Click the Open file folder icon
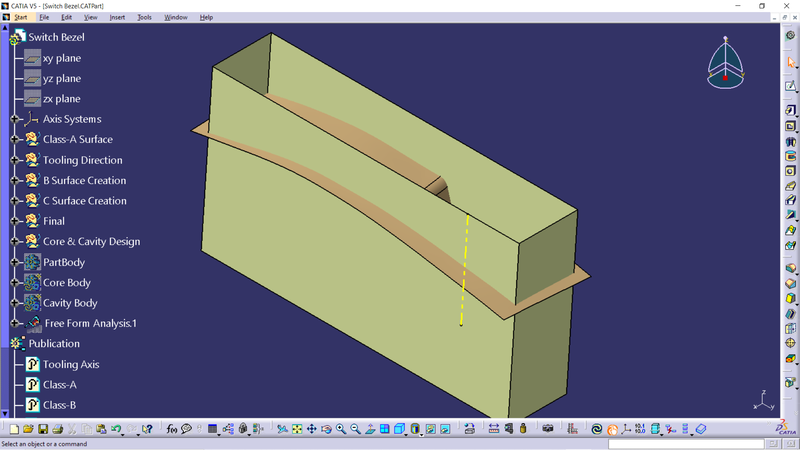 [x=28, y=429]
